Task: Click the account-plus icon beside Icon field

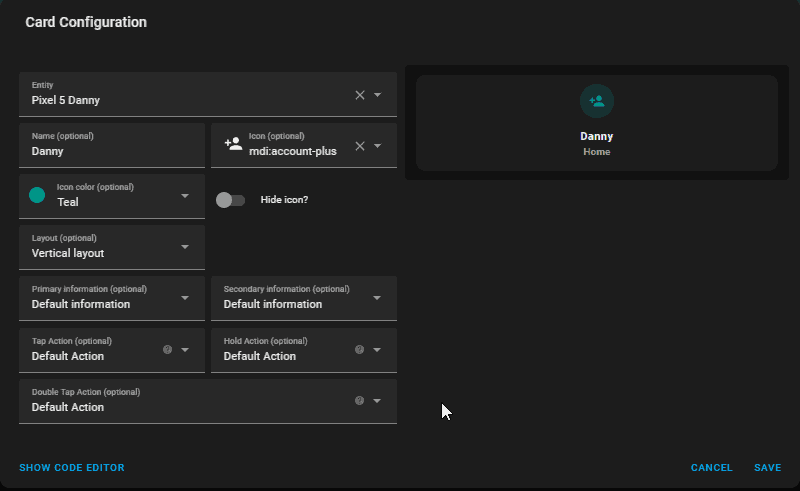Action: click(x=234, y=144)
